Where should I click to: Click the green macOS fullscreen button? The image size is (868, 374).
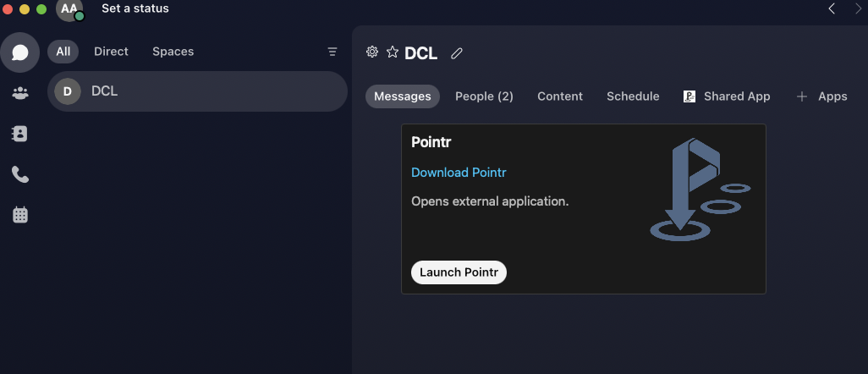click(41, 8)
